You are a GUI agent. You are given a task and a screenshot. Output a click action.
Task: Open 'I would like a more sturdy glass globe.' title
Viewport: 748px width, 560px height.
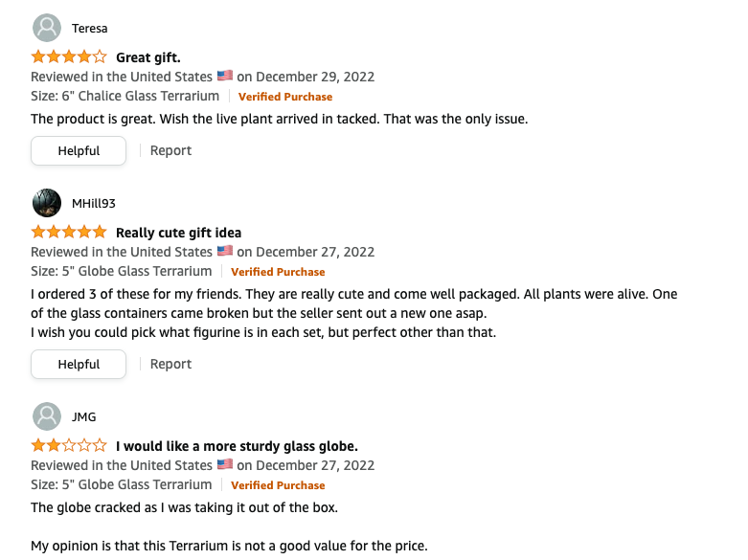point(238,446)
